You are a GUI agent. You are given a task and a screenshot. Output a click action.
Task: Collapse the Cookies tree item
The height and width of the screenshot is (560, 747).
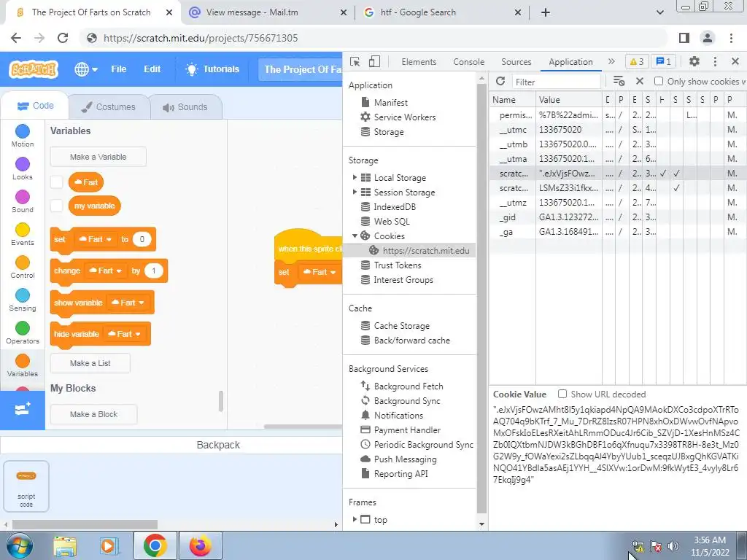click(x=355, y=236)
